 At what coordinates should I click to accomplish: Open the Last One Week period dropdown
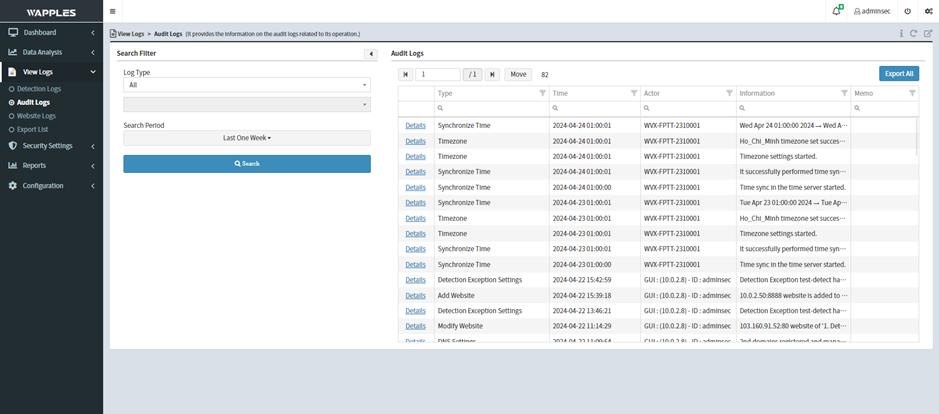(246, 138)
